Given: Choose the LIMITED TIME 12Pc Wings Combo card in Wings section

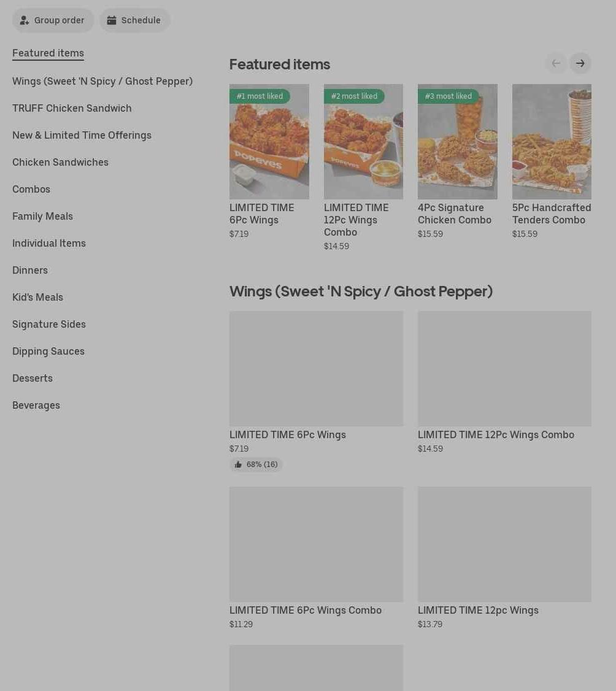Looking at the screenshot, I should click(x=504, y=382).
